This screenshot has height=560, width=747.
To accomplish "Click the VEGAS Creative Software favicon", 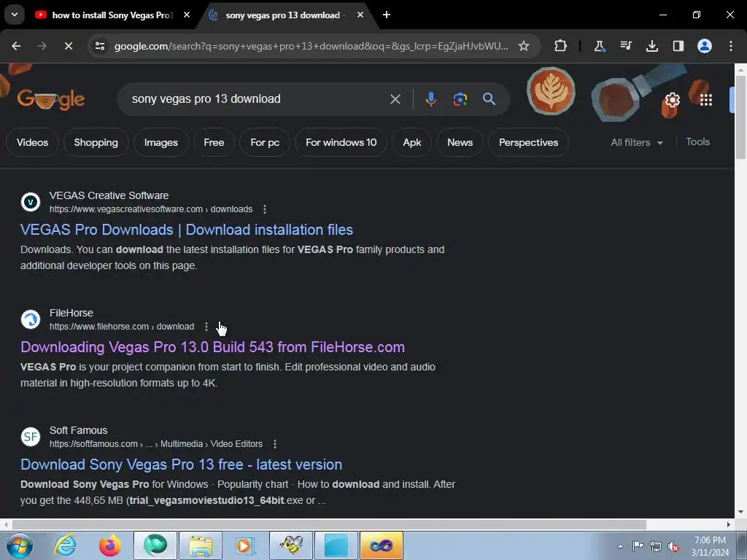I will coord(31,202).
